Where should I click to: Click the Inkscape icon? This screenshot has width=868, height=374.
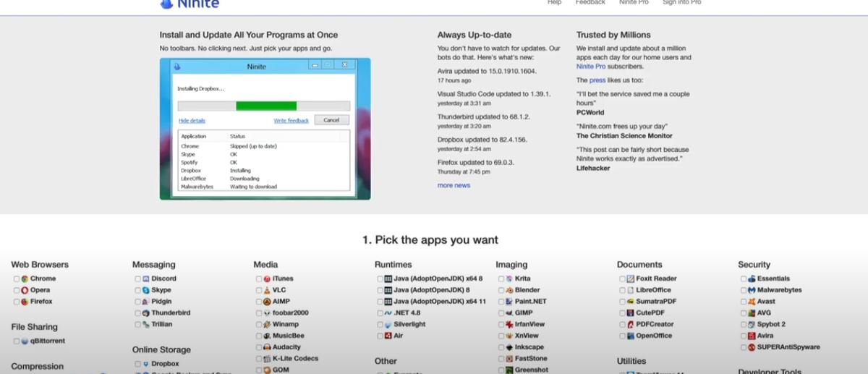coord(509,347)
